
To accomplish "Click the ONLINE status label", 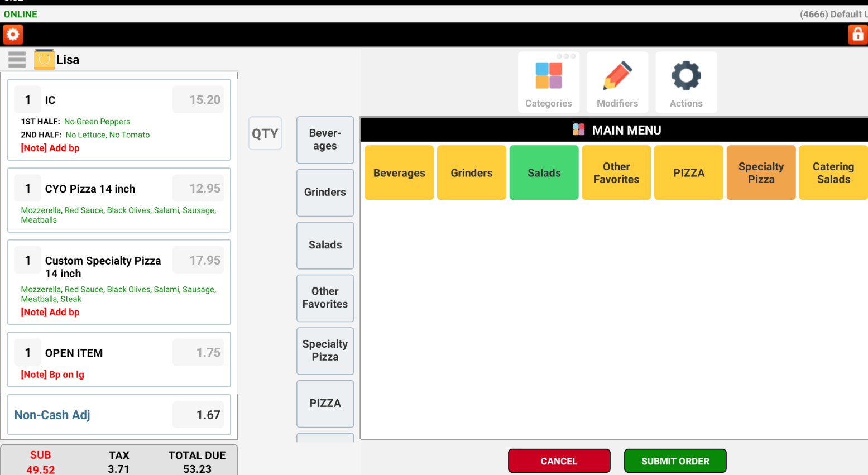I will click(x=21, y=14).
